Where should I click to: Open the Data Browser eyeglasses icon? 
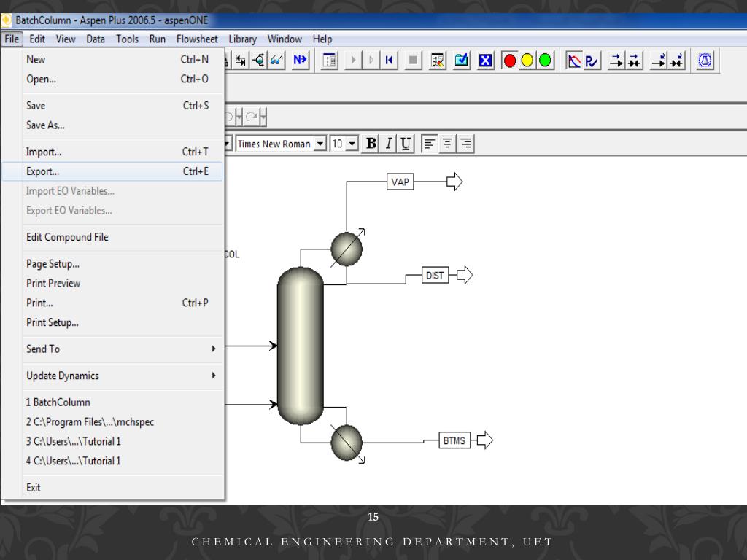pos(276,61)
